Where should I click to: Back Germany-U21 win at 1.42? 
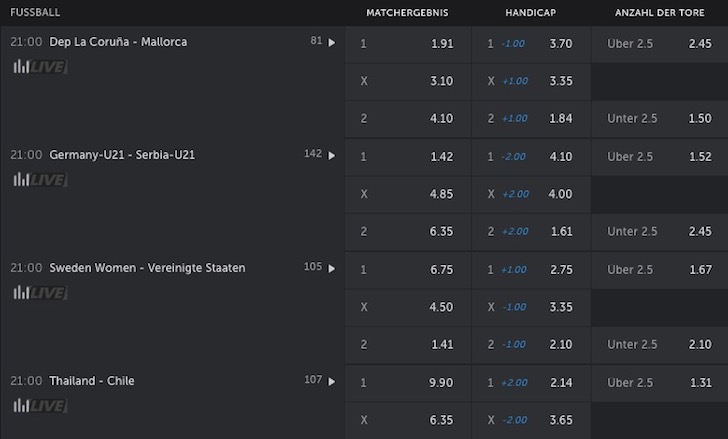[x=408, y=157]
